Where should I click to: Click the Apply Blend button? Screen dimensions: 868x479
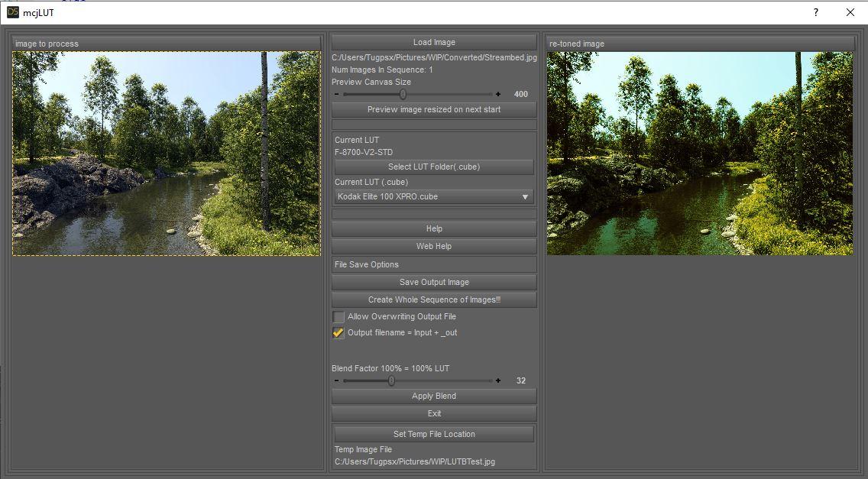pos(434,396)
